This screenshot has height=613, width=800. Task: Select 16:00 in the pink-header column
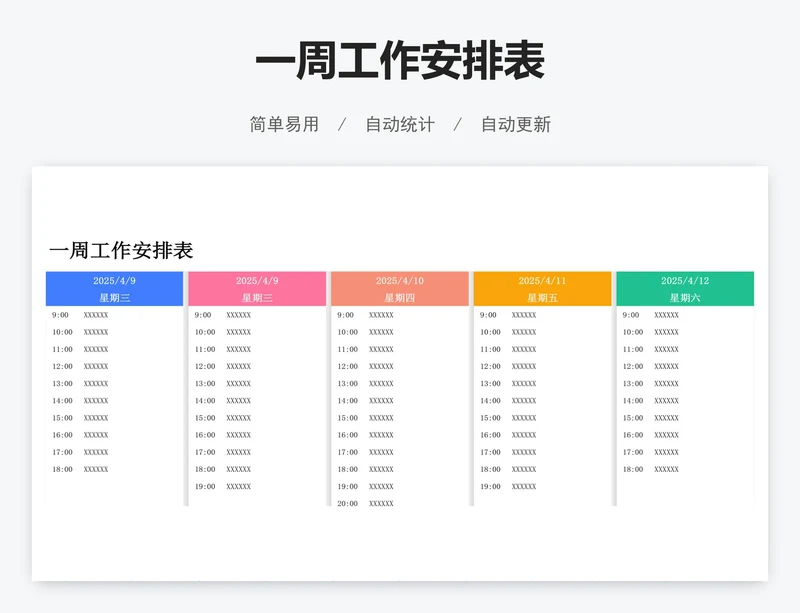tap(205, 435)
